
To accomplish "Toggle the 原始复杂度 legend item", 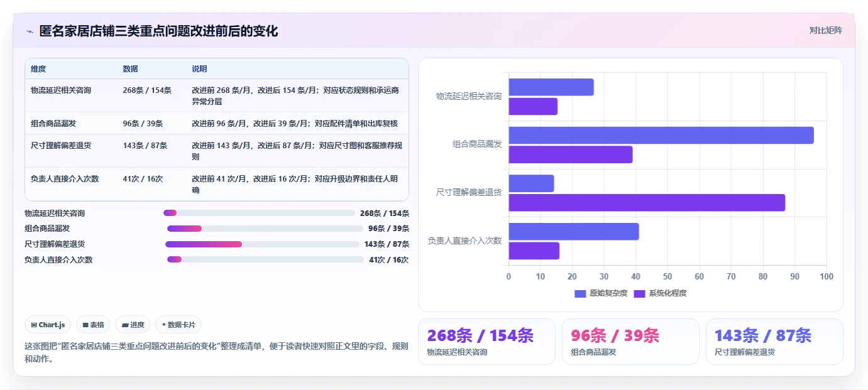I will tap(601, 293).
